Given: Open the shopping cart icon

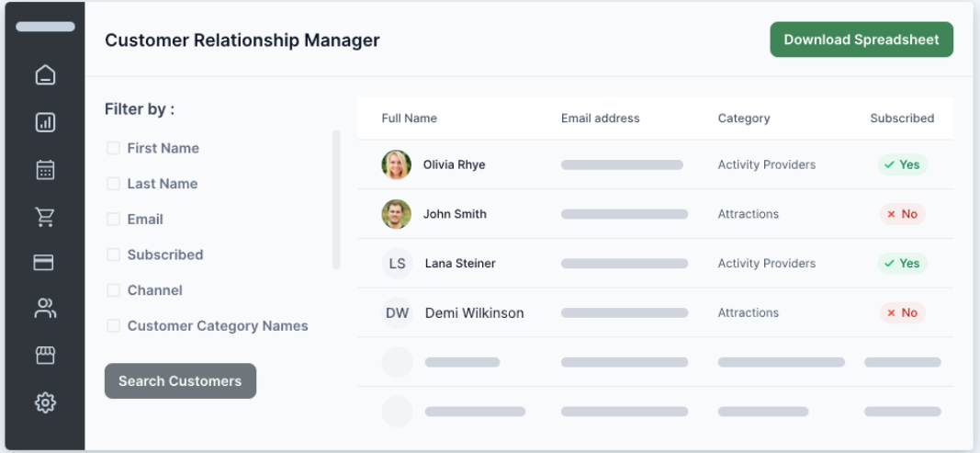Looking at the screenshot, I should pyautogui.click(x=45, y=216).
